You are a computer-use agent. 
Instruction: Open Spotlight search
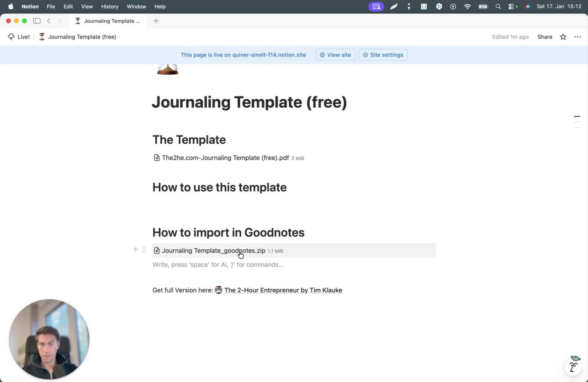pos(498,6)
